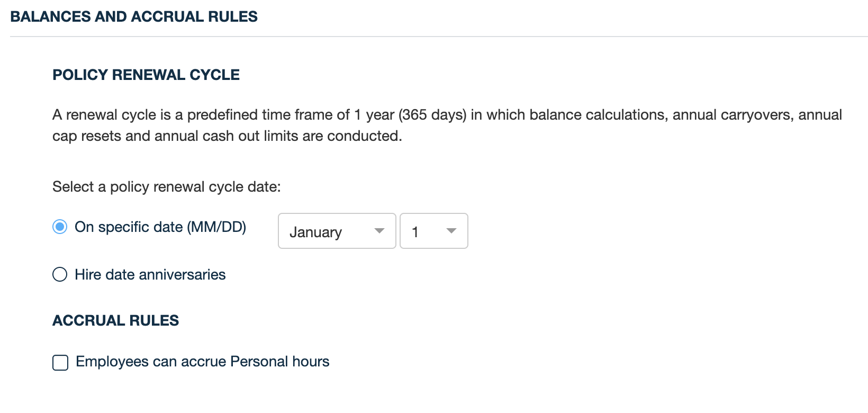The image size is (868, 413).
Task: Click the 'BALANCES AND ACCRUAL RULES' section heading
Action: (x=134, y=16)
